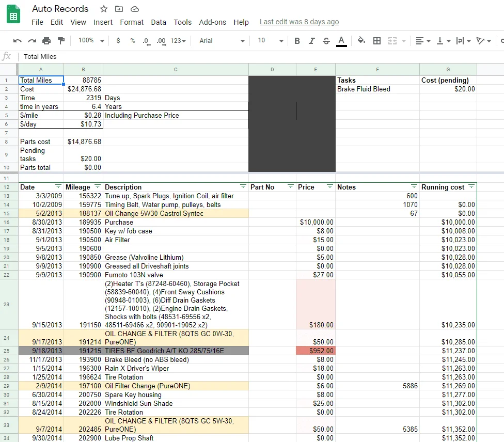The image size is (504, 442).
Task: Toggle strikethrough formatting
Action: click(326, 41)
